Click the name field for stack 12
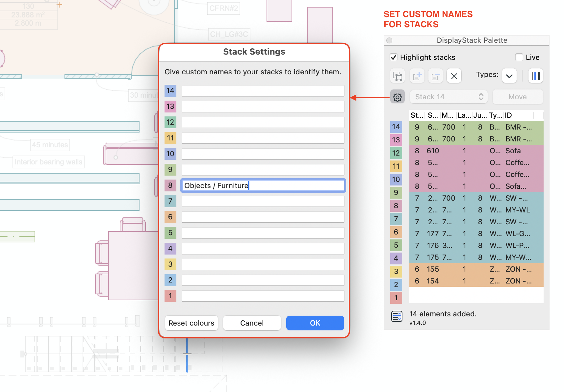 click(x=263, y=122)
